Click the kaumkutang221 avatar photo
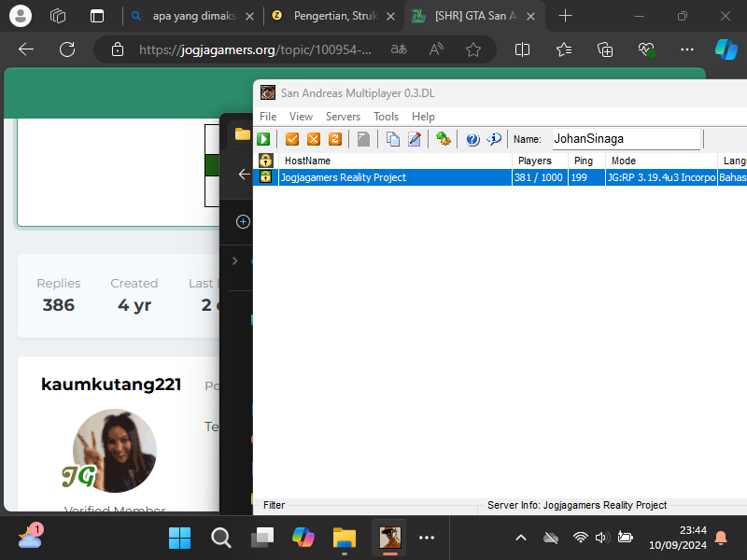This screenshot has height=560, width=747. tap(114, 451)
